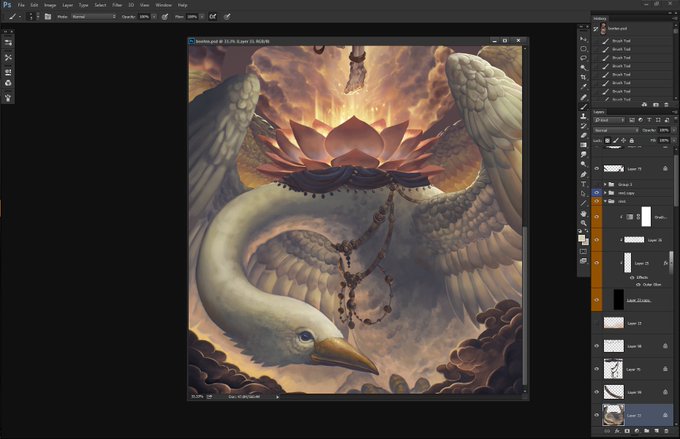
Task: Select the Dodge tool
Action: click(584, 164)
